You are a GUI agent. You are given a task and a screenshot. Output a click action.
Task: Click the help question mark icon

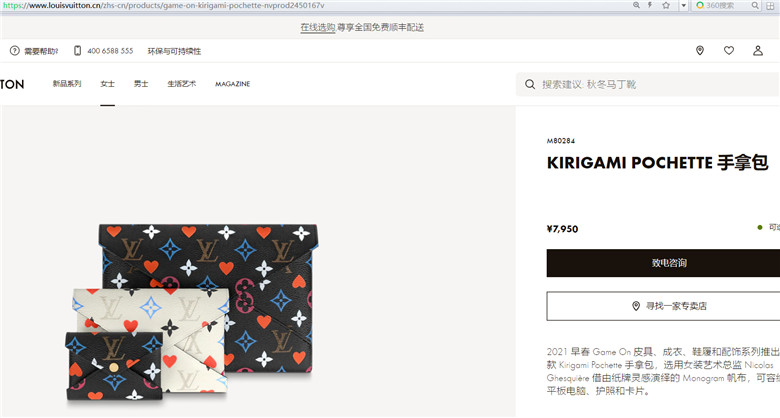point(15,51)
